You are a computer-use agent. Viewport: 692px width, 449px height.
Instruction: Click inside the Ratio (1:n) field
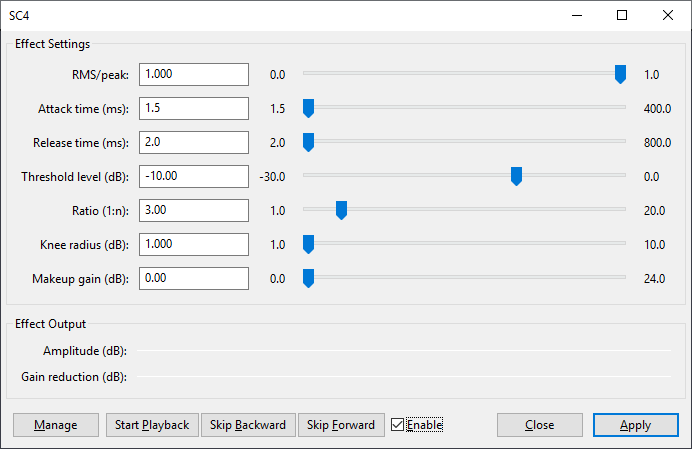(x=194, y=211)
